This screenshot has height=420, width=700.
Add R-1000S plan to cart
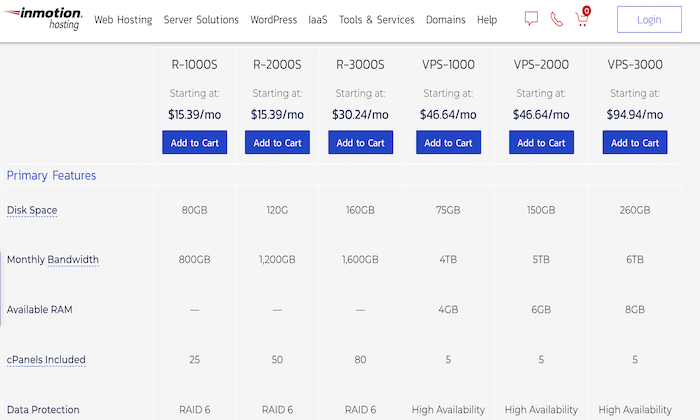[x=195, y=142]
